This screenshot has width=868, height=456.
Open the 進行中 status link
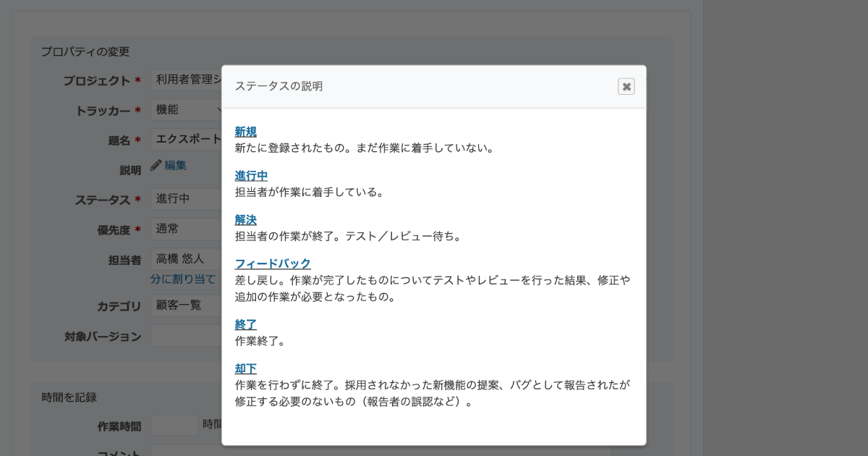pyautogui.click(x=250, y=176)
